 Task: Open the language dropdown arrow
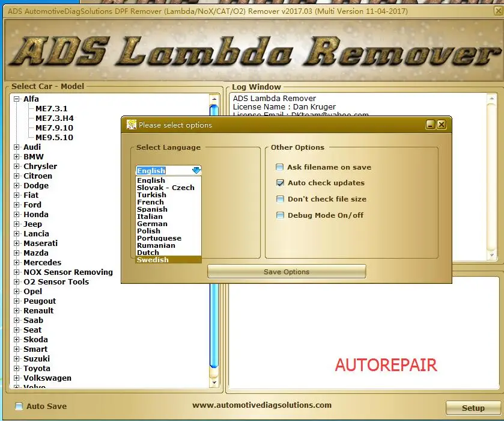tap(196, 170)
